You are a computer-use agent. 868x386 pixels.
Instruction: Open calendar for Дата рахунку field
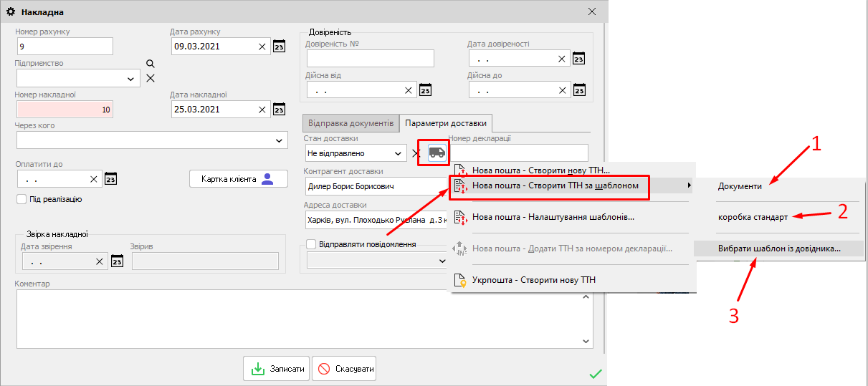coord(280,47)
